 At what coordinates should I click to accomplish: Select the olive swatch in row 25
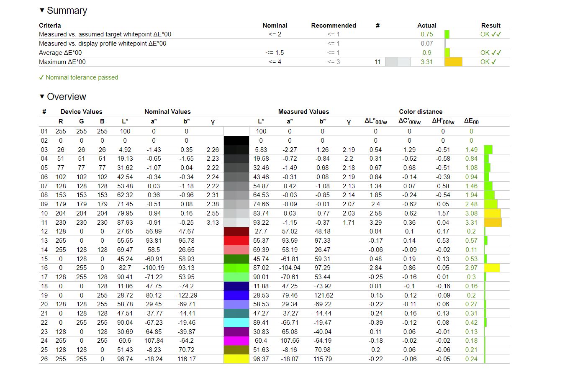coord(236,350)
